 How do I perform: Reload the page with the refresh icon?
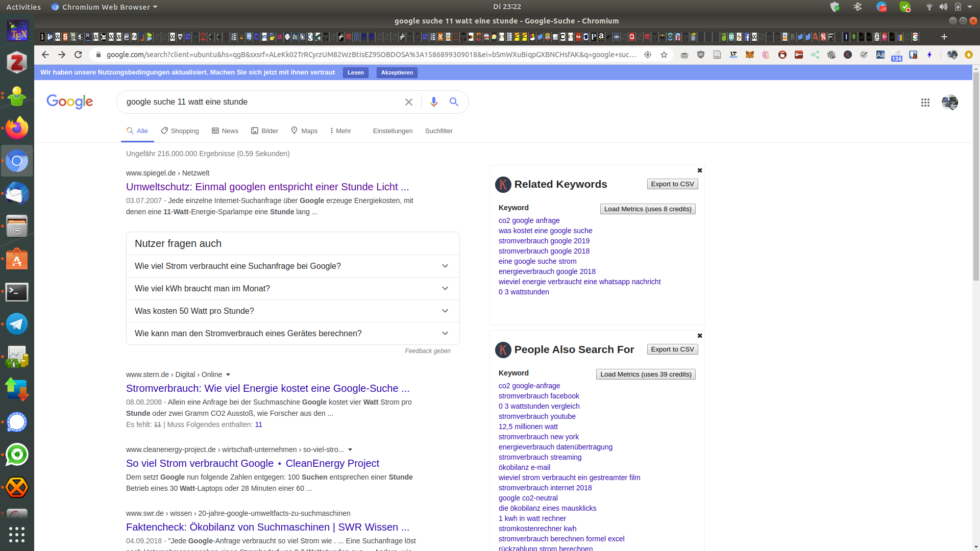click(x=78, y=55)
